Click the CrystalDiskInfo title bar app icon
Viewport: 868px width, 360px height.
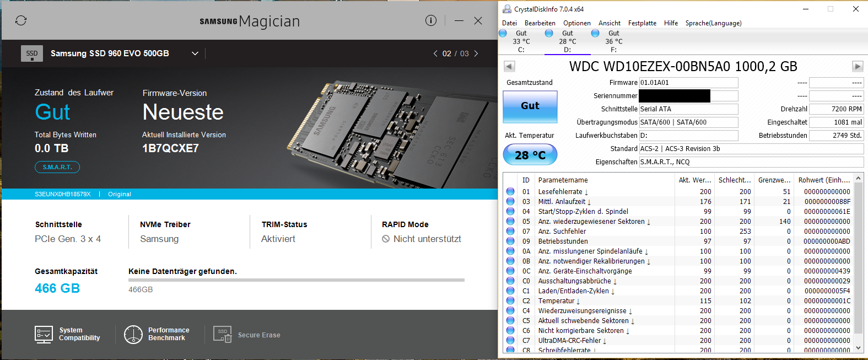pyautogui.click(x=507, y=9)
